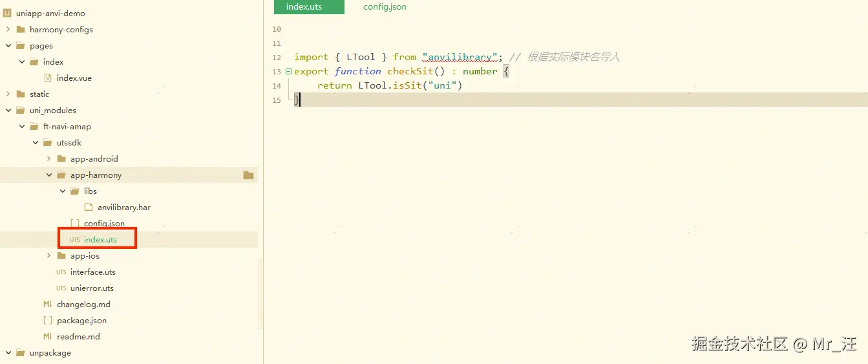Viewport: 868px width, 364px height.
Task: Click the uni_modules folder icon
Action: click(21, 110)
